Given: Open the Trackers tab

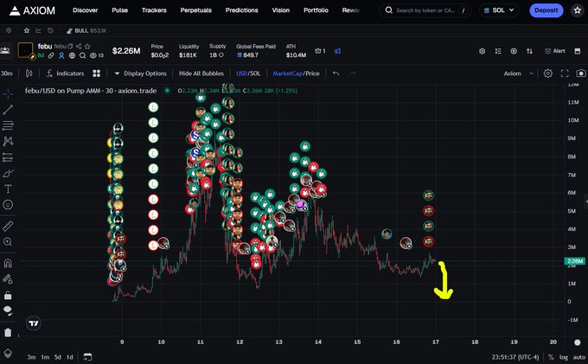Looking at the screenshot, I should click(154, 10).
